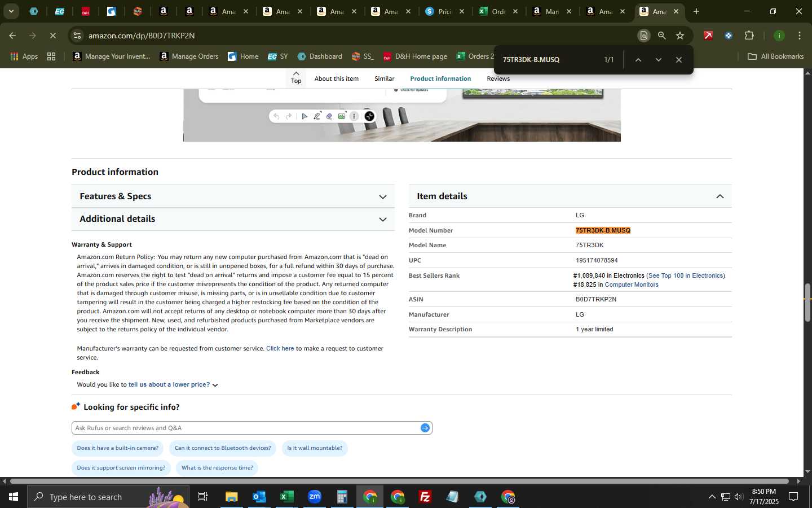Go to About this item section
Viewport: 812px width, 508px height.
[336, 78]
